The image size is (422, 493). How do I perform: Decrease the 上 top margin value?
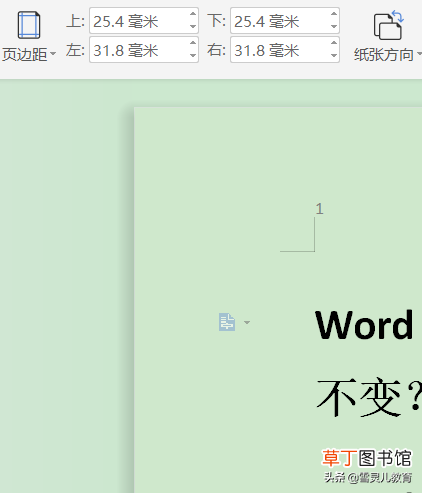click(x=193, y=26)
